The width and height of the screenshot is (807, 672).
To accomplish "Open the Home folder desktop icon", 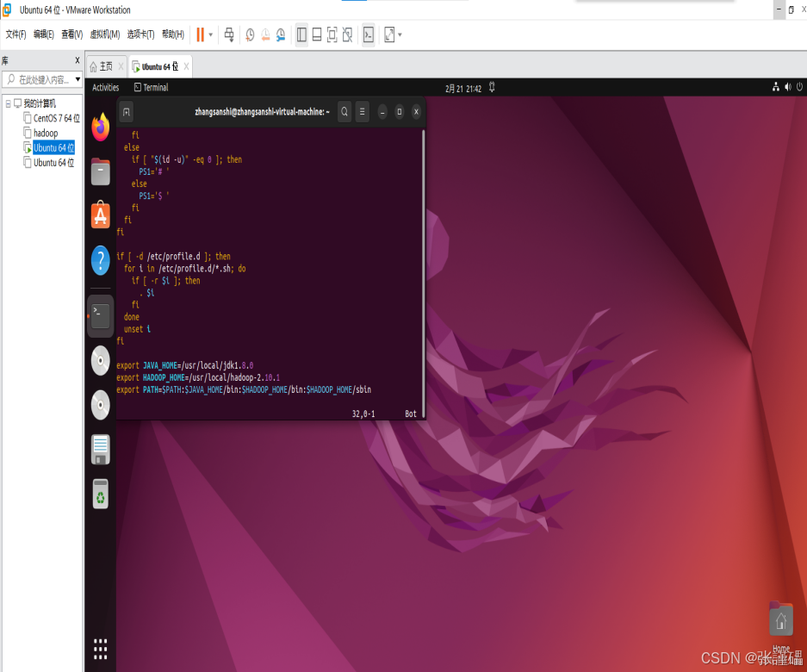I will click(x=781, y=625).
